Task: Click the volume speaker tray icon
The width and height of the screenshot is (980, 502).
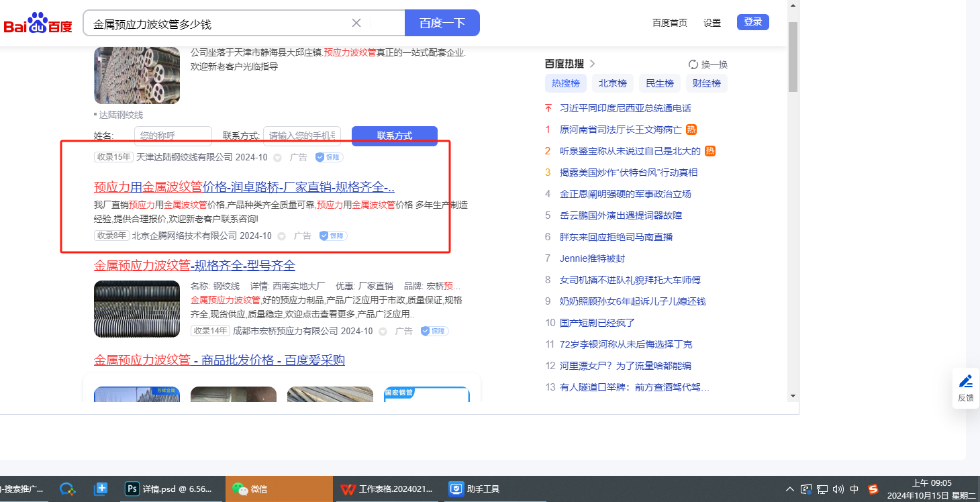Action: pyautogui.click(x=838, y=489)
